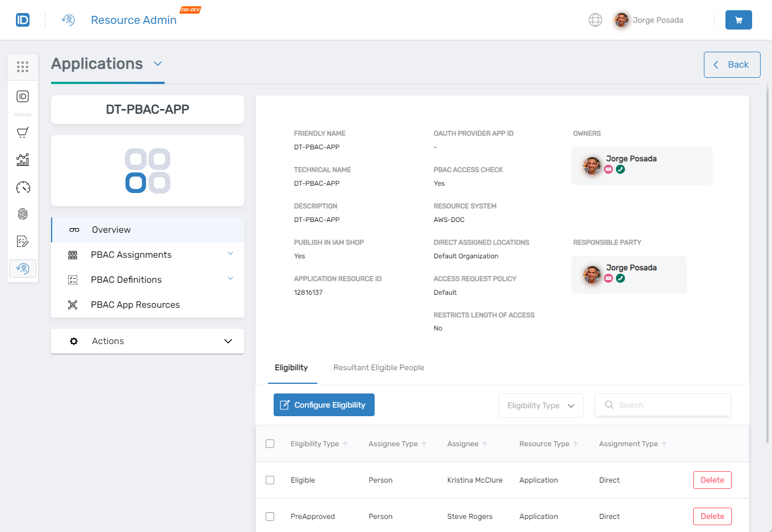Tick the checkbox on the Kristina McClure row
Screen dimensions: 772x532
click(270, 480)
